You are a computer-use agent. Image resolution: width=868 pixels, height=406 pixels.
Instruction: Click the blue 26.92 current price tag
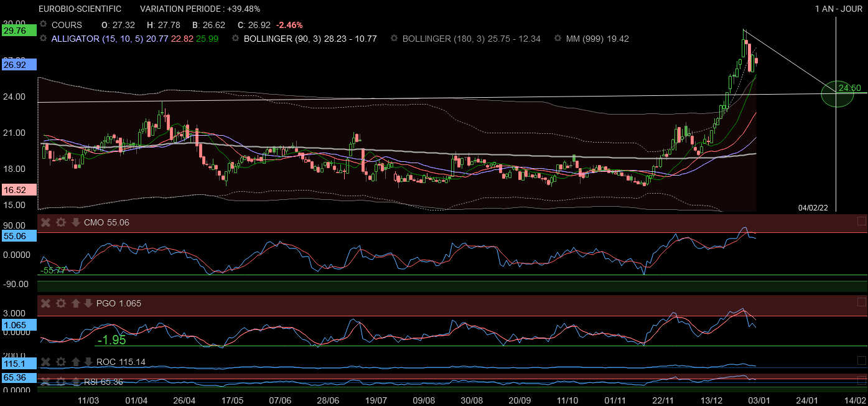pos(19,64)
